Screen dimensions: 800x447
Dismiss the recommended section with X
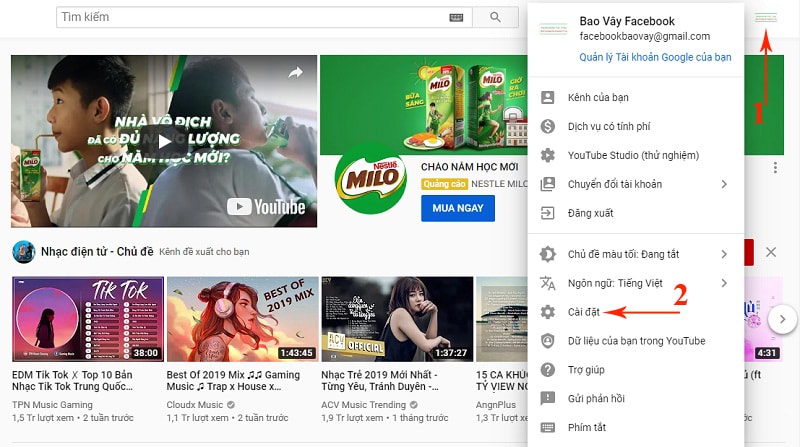(x=771, y=252)
